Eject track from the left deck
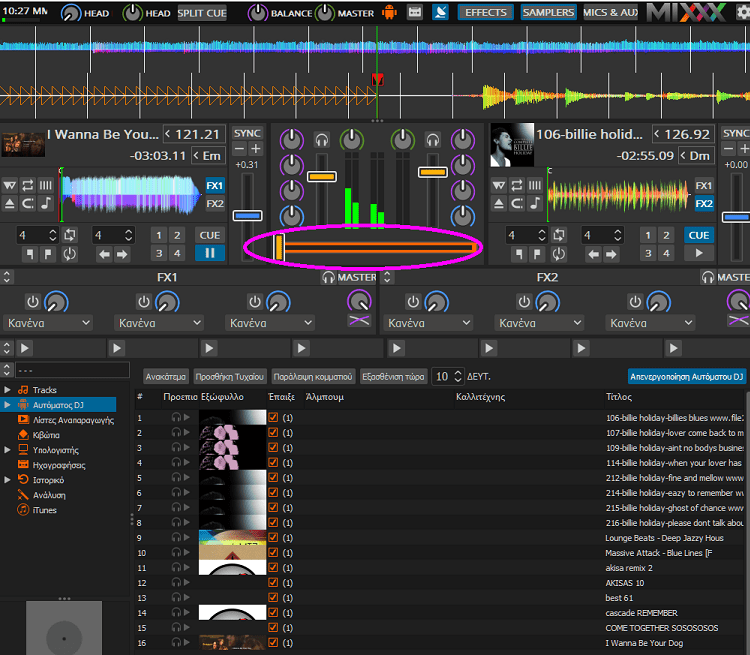Screen dimensions: 750x655 (x=10, y=204)
